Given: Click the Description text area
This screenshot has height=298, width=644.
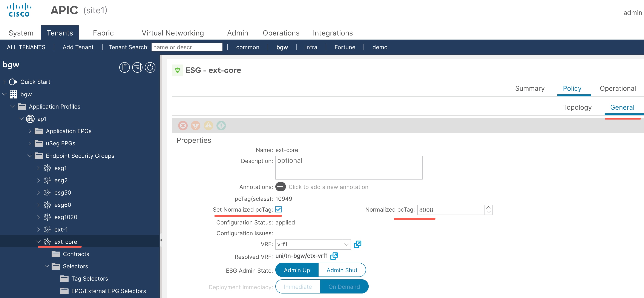Looking at the screenshot, I should (349, 168).
